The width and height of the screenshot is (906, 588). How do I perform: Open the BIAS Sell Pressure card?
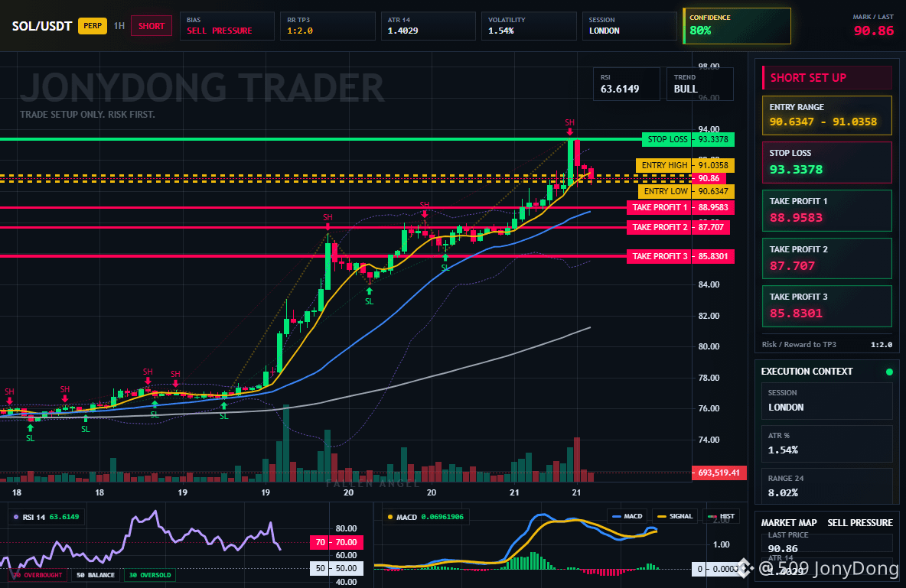227,26
